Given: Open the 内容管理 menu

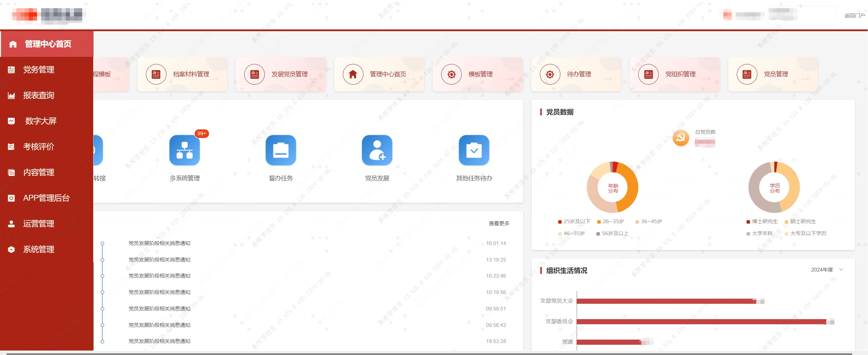Looking at the screenshot, I should [x=47, y=173].
